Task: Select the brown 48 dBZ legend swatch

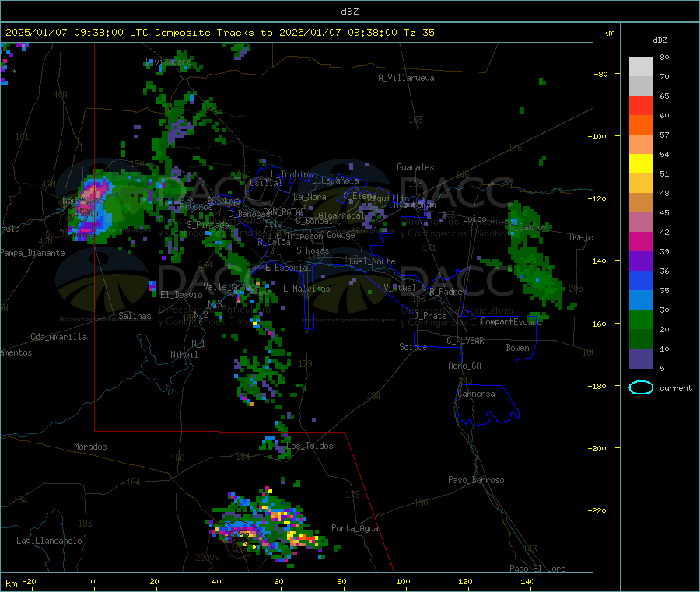Action: [x=641, y=203]
